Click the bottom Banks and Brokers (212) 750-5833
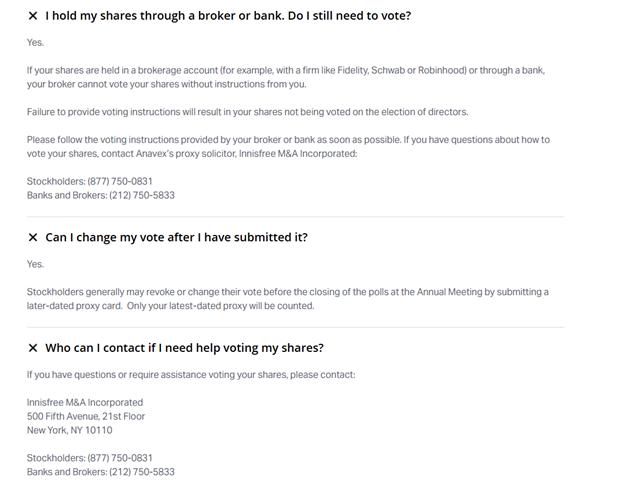This screenshot has height=485, width=624. (142, 472)
